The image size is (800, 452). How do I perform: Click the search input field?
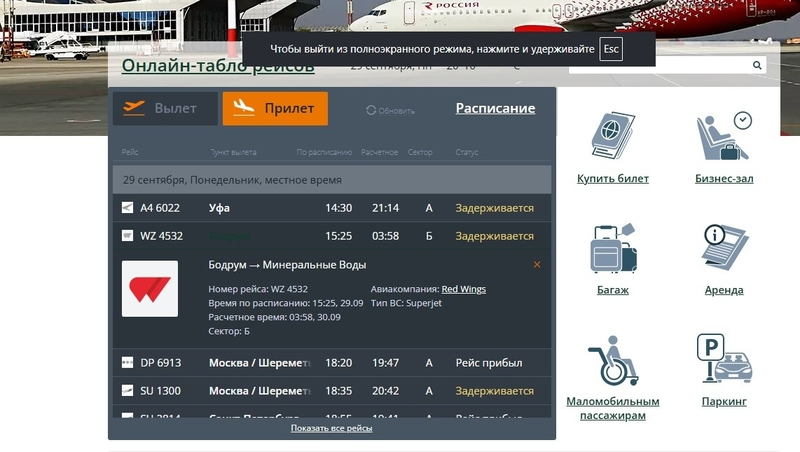(x=660, y=66)
